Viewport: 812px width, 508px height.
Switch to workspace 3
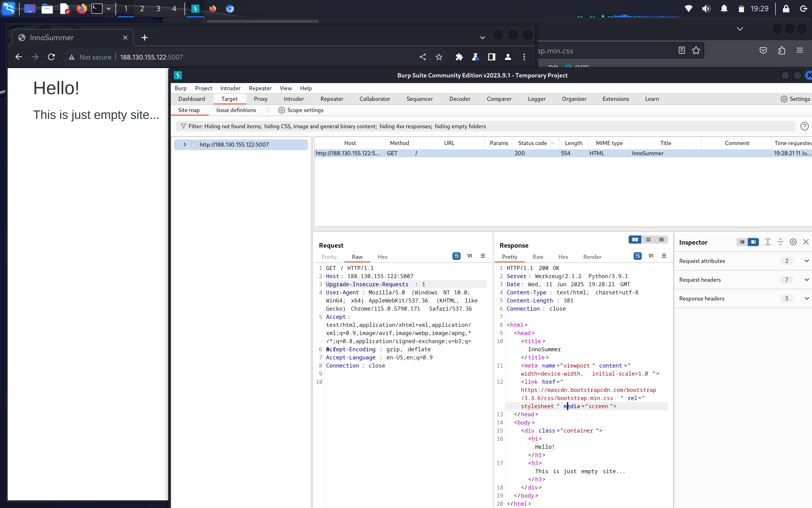click(x=158, y=8)
